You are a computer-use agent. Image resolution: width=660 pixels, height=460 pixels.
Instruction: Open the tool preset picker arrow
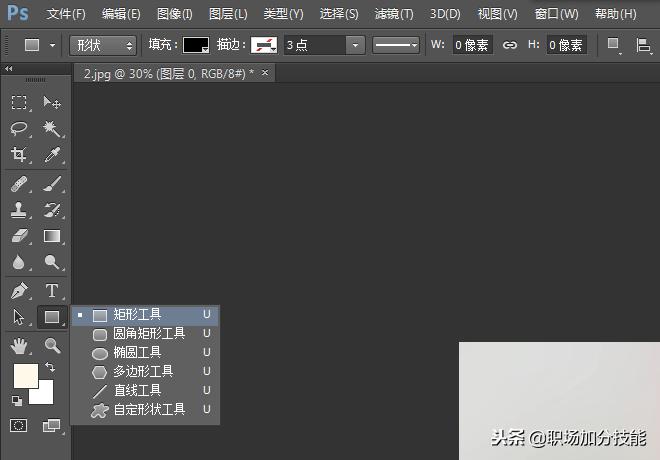pos(53,45)
